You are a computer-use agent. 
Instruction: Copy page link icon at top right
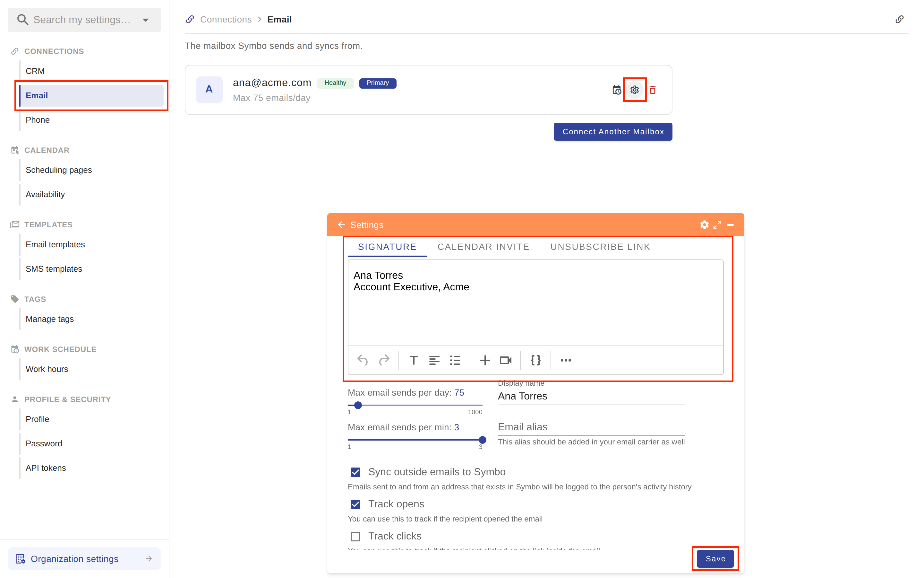point(899,20)
